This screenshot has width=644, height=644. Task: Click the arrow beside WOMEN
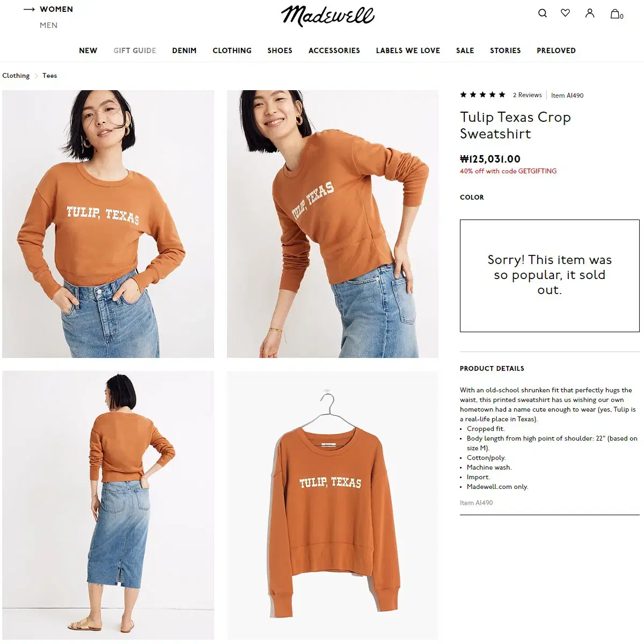30,9
